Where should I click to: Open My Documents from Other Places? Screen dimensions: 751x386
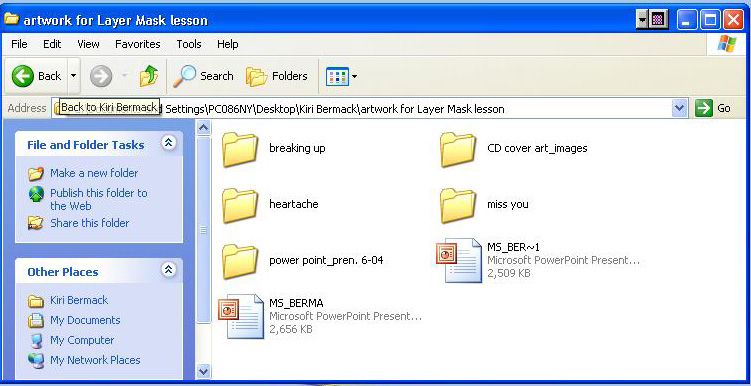85,320
